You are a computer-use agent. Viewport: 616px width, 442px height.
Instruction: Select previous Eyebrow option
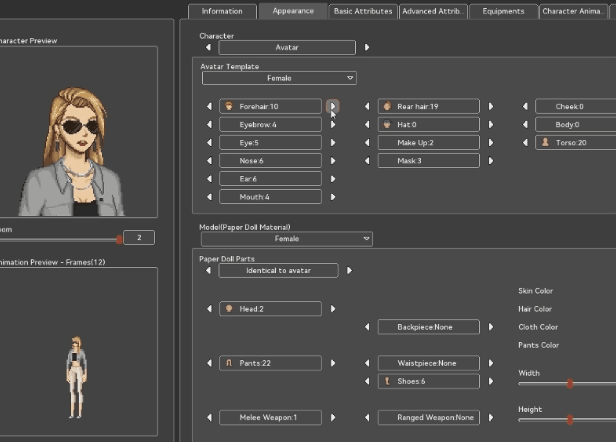[x=209, y=125]
